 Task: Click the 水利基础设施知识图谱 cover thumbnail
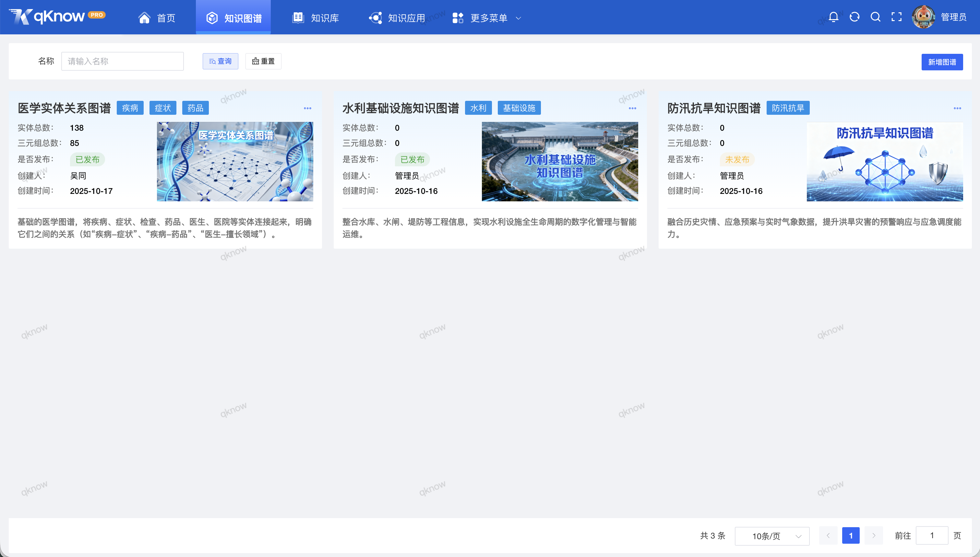coord(559,161)
